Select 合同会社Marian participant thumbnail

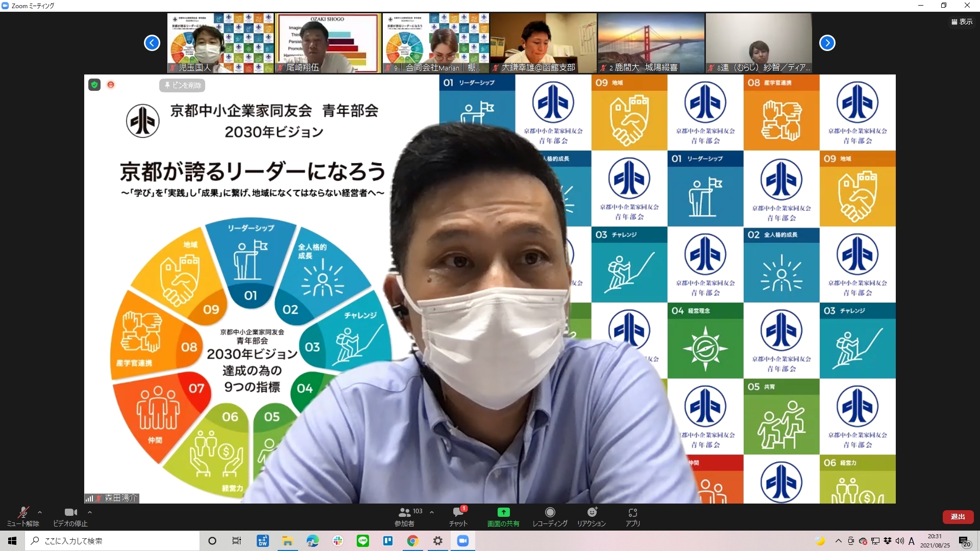436,43
